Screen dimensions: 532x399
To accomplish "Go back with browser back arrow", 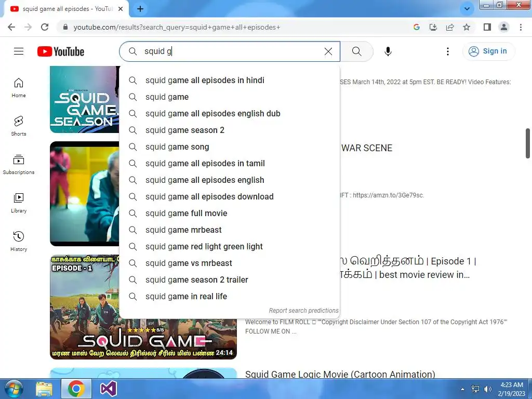I will 11,27.
